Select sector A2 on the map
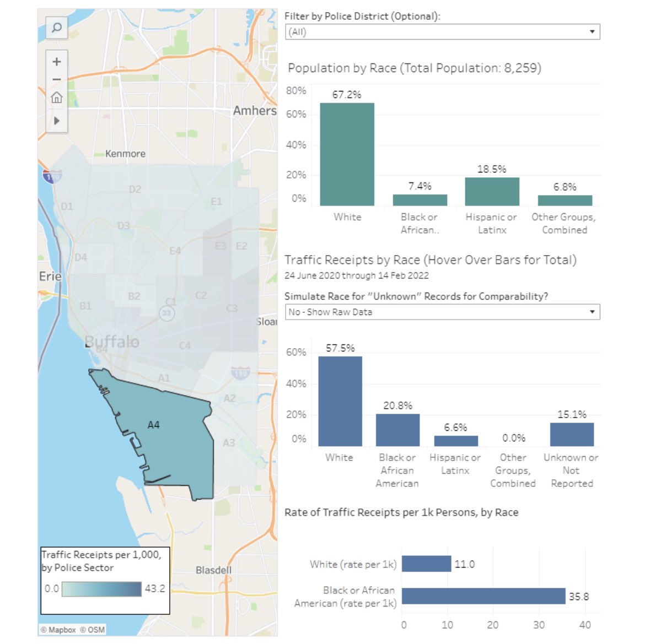The height and width of the screenshot is (644, 645). click(x=230, y=398)
